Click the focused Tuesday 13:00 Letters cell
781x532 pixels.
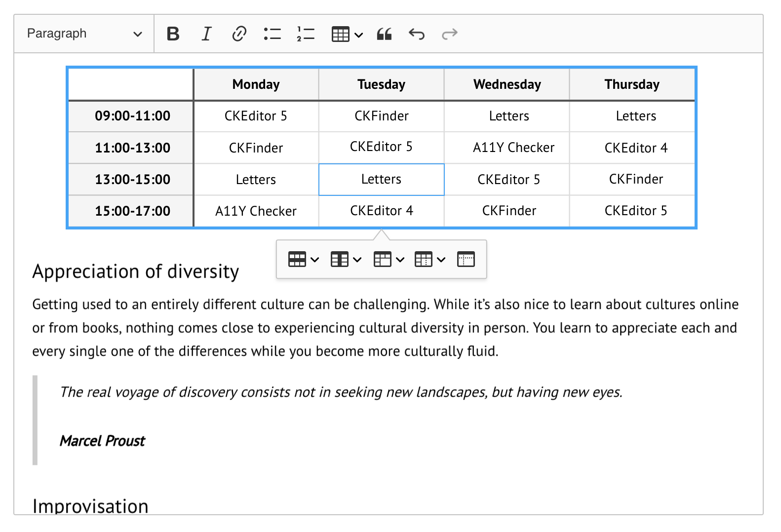pos(382,179)
